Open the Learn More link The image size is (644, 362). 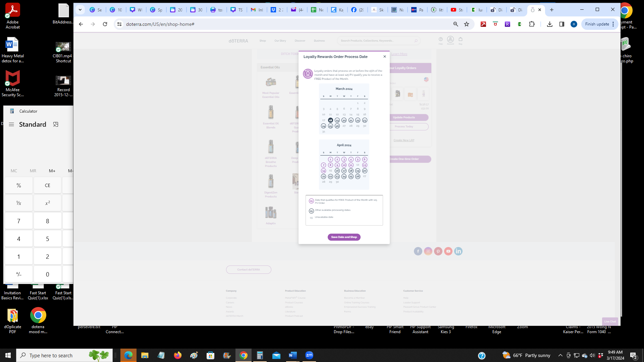click(399, 54)
